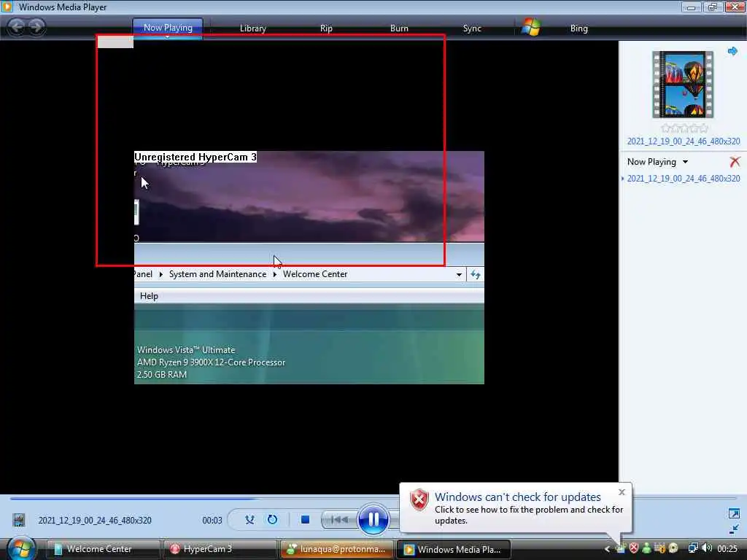Click the green messenger person tray icon
The width and height of the screenshot is (747, 560).
(646, 548)
